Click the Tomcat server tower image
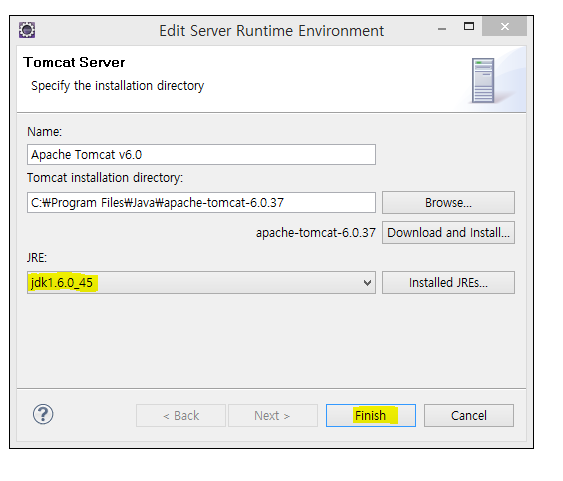 point(483,80)
